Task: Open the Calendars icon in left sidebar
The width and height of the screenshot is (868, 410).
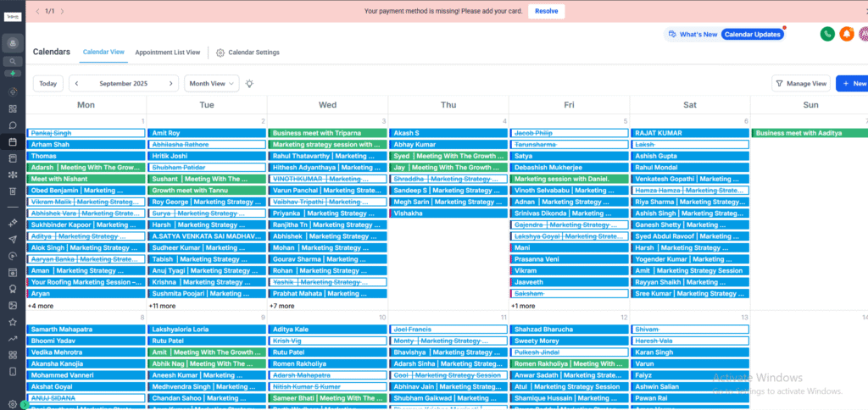Action: [x=12, y=141]
